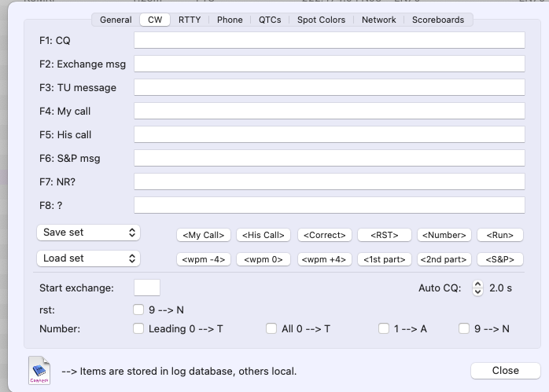Viewport: 549px width, 392px height.
Task: Toggle Leading 0 --> T checkbox
Action: [x=139, y=329]
